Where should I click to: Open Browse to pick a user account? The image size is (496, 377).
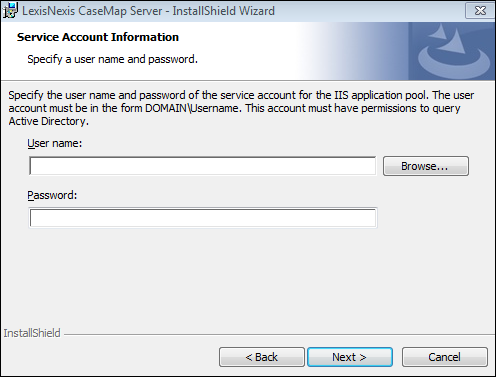tap(426, 166)
